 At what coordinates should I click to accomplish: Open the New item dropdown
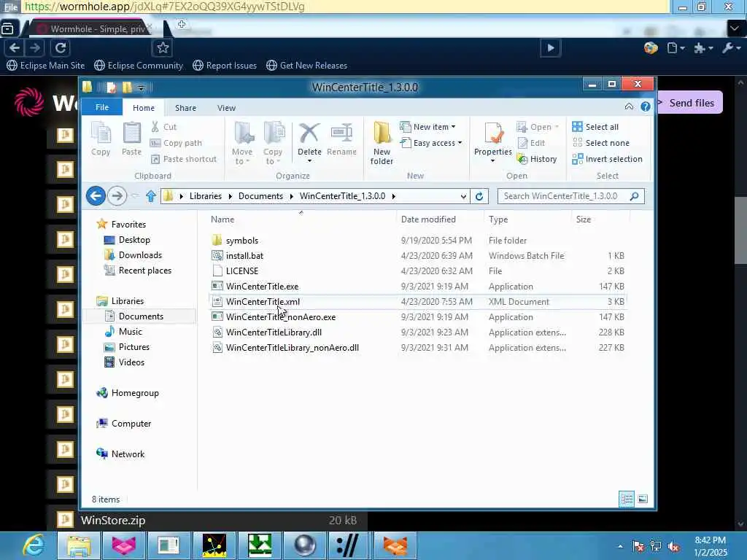point(427,127)
